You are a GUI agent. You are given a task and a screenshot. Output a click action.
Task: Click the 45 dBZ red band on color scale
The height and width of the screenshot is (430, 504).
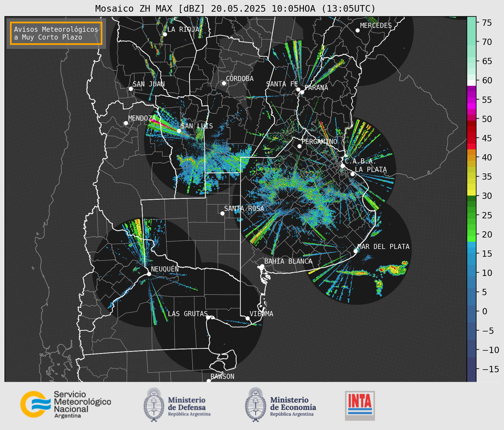(x=471, y=138)
